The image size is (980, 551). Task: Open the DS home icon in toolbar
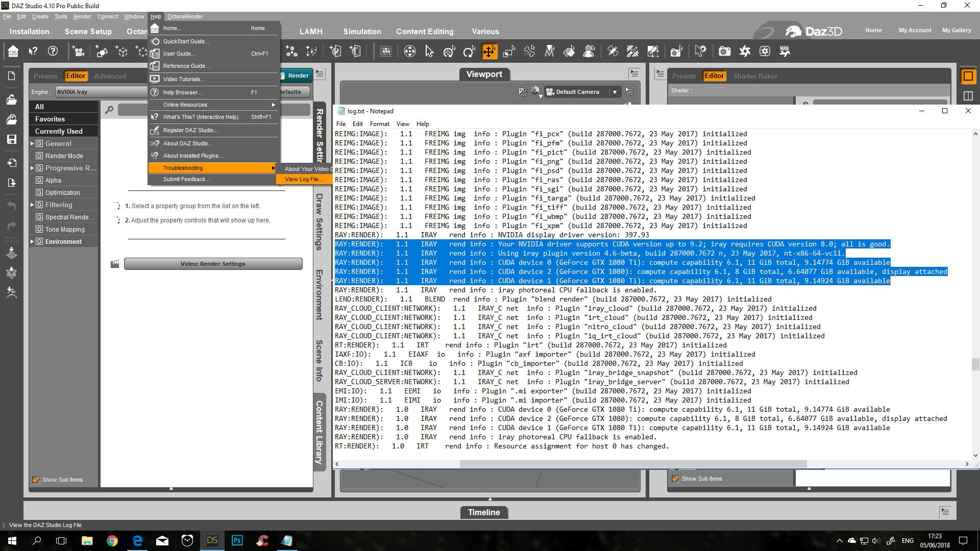coord(13,52)
